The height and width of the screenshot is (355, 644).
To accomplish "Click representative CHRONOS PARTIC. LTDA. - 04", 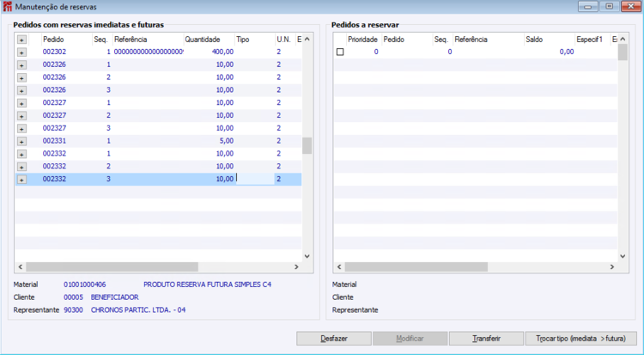I will point(138,310).
